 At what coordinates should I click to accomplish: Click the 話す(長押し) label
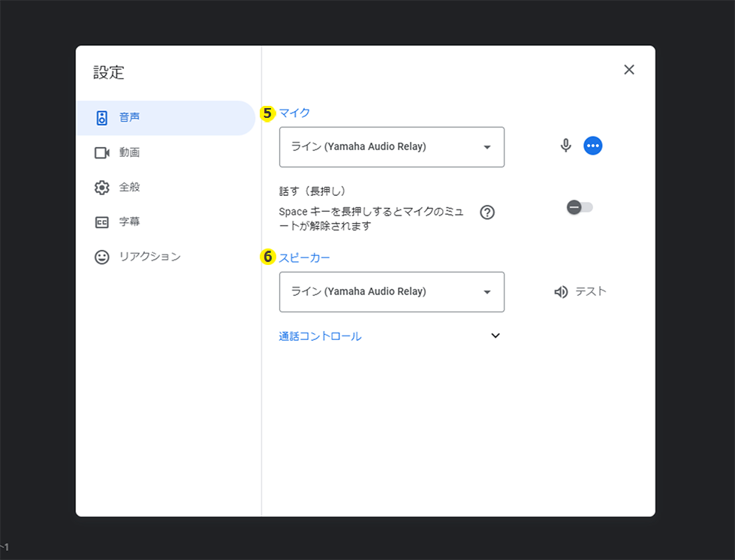[x=312, y=191]
